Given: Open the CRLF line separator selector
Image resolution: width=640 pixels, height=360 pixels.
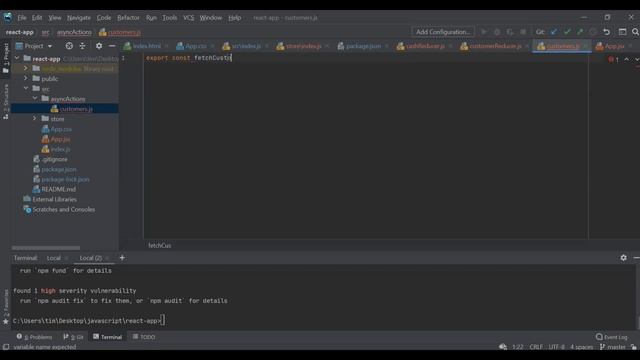Looking at the screenshot, I should coord(536,347).
